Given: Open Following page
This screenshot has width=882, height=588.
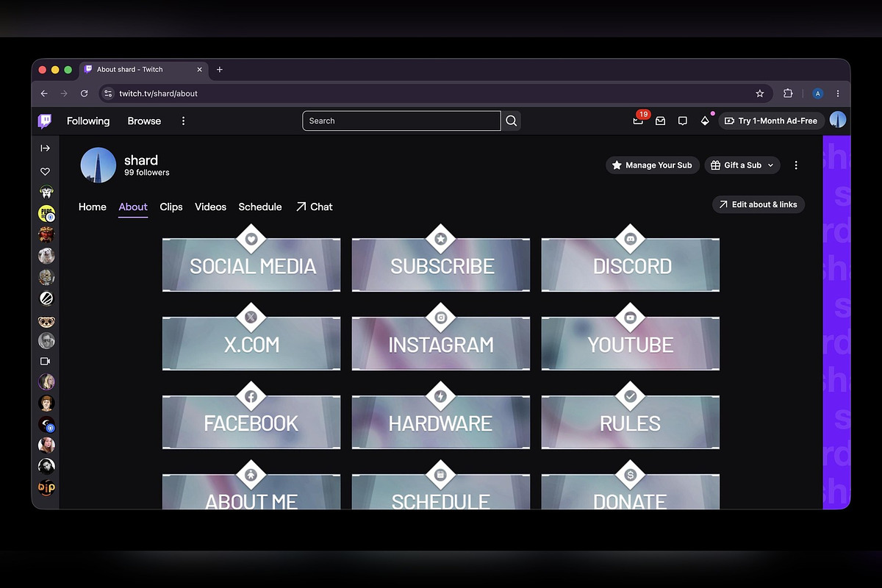Looking at the screenshot, I should pyautogui.click(x=88, y=121).
